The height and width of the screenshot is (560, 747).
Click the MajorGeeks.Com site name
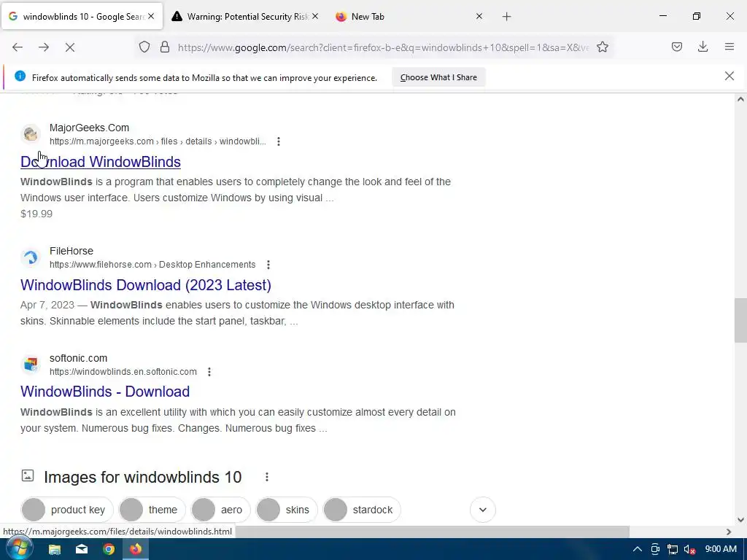tap(89, 128)
